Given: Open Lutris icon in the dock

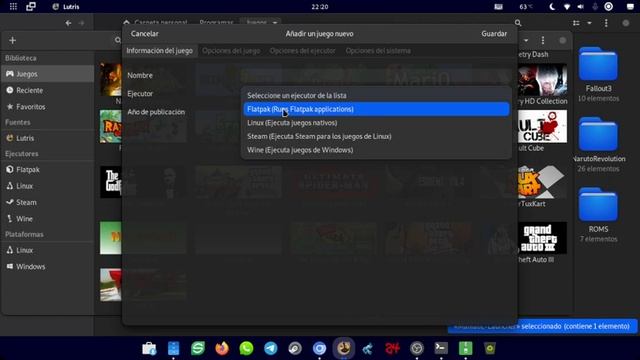Looking at the screenshot, I should 344,348.
